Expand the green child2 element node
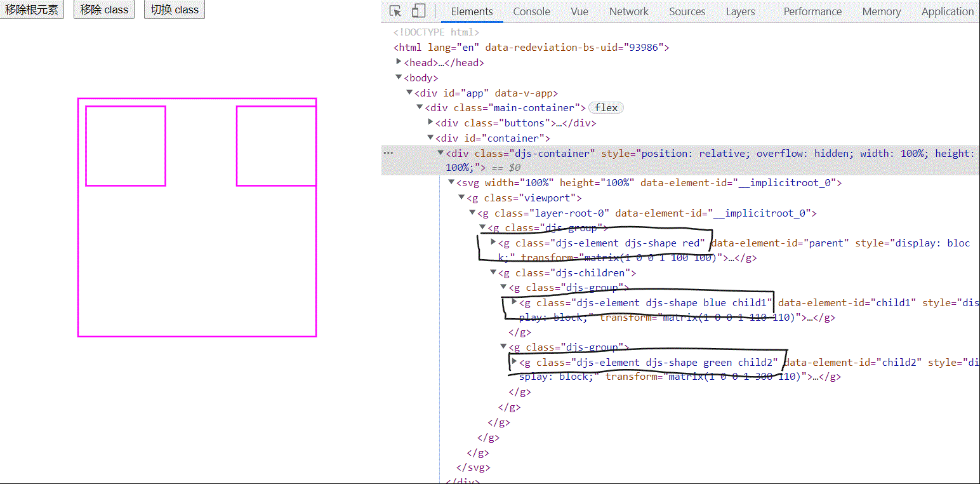Viewport: 980px width, 484px height. [514, 361]
